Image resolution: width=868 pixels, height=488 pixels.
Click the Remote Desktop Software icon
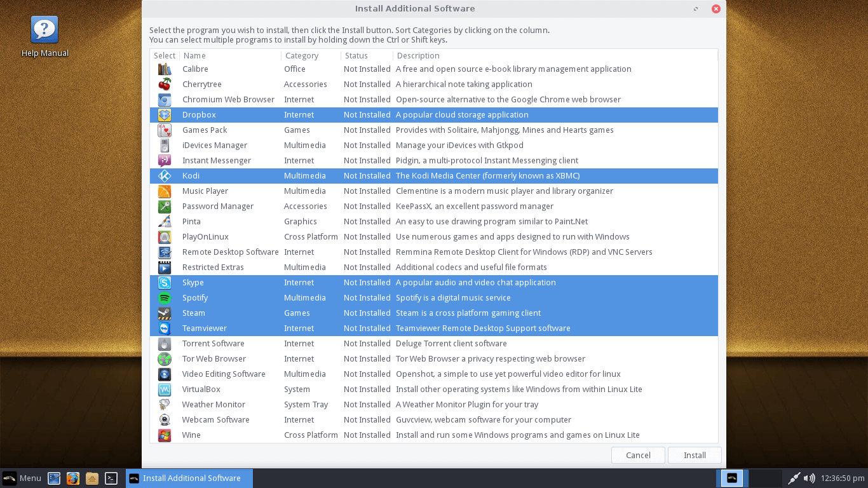coord(165,252)
